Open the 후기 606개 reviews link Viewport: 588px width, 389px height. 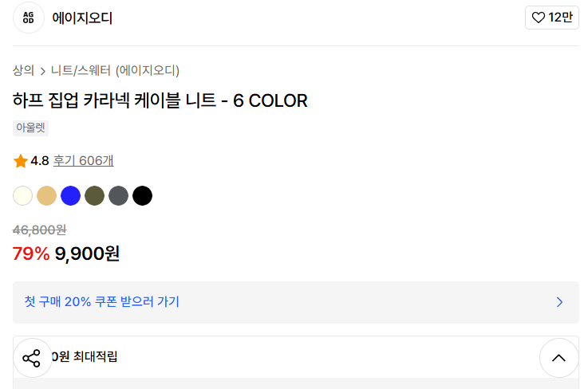[83, 161]
